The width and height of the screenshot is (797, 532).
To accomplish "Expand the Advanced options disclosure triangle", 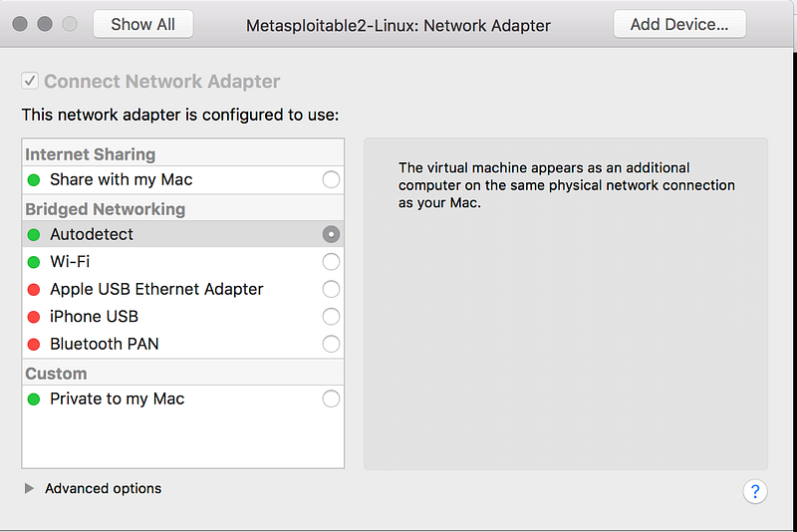I will 29,489.
